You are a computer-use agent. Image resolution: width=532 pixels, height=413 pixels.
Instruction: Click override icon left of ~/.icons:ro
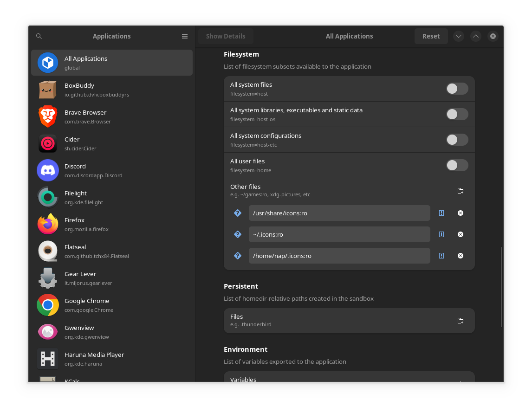click(238, 234)
